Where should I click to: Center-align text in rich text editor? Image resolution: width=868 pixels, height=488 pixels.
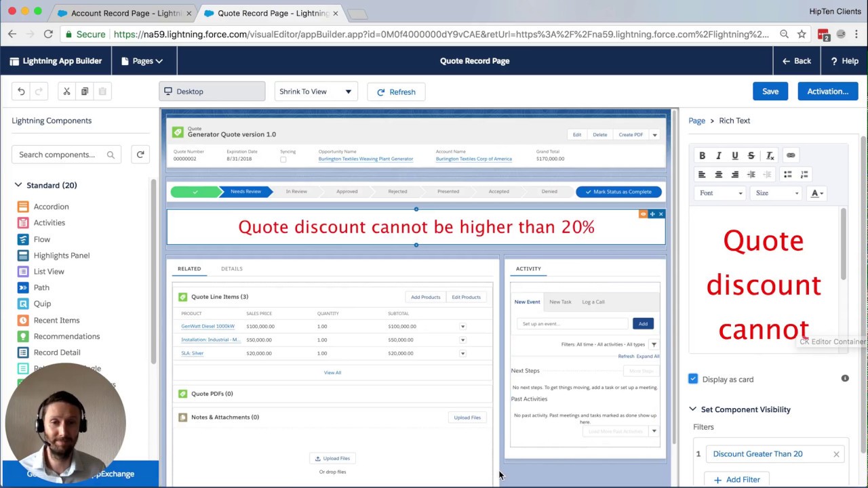(x=719, y=175)
